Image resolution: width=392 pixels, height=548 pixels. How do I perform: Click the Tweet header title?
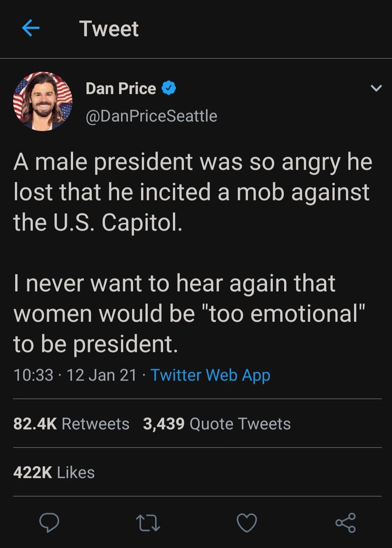coord(109,29)
